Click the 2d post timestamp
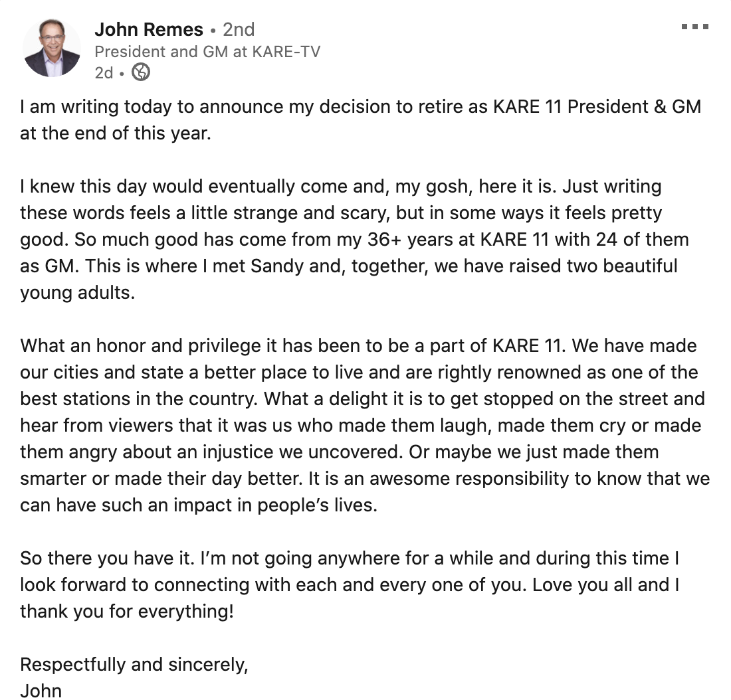Screen dimensions: 731x700 (x=104, y=72)
